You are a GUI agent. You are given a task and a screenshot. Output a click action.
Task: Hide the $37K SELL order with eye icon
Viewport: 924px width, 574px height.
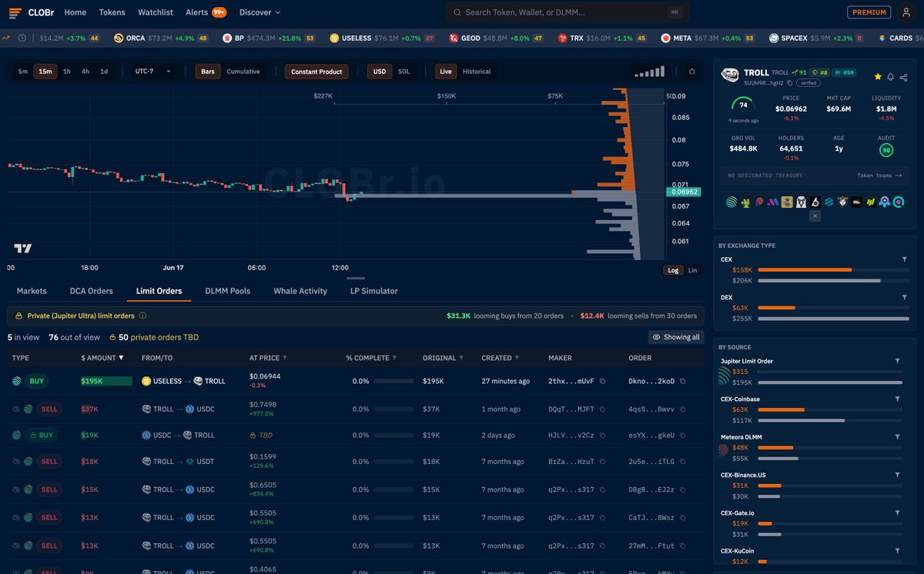click(16, 409)
